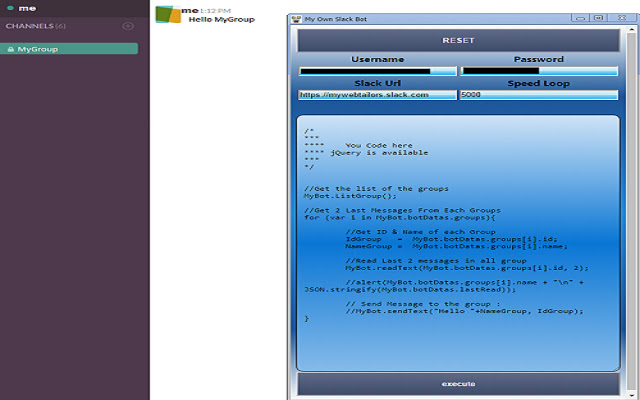Click the My Own Slack Bot title icon
This screenshot has height=400, width=640.
[x=296, y=20]
